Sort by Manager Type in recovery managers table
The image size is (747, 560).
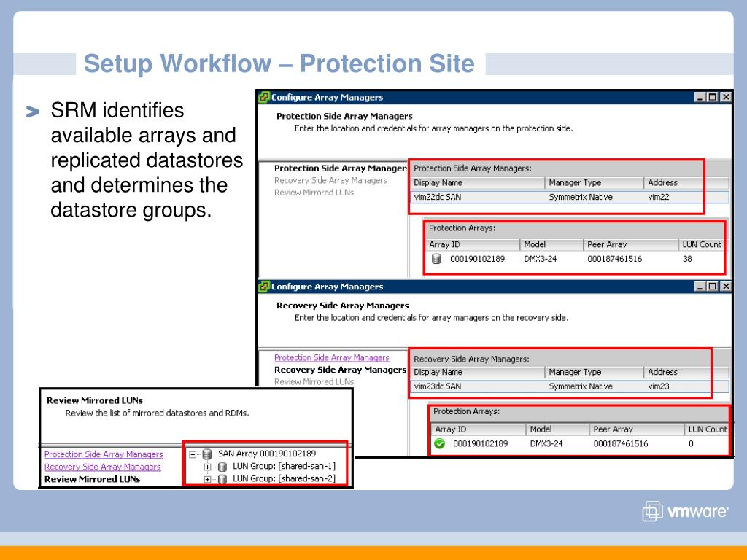point(594,373)
